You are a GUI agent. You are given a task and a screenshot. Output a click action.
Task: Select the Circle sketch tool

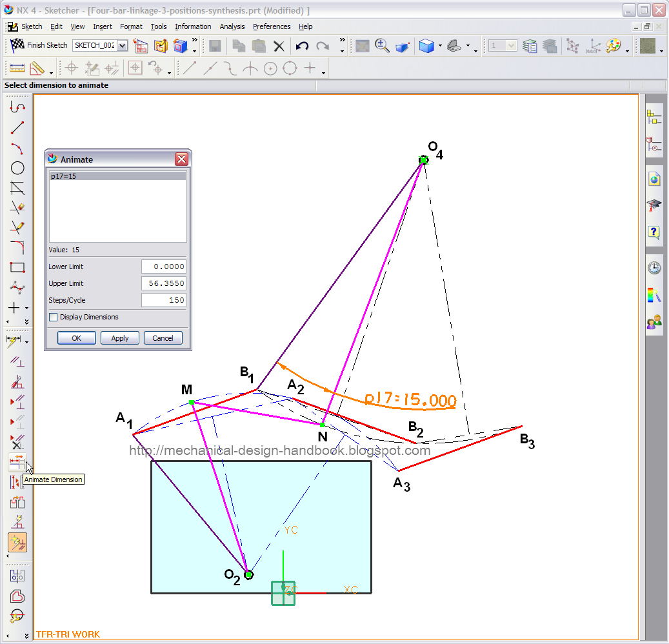pos(17,168)
